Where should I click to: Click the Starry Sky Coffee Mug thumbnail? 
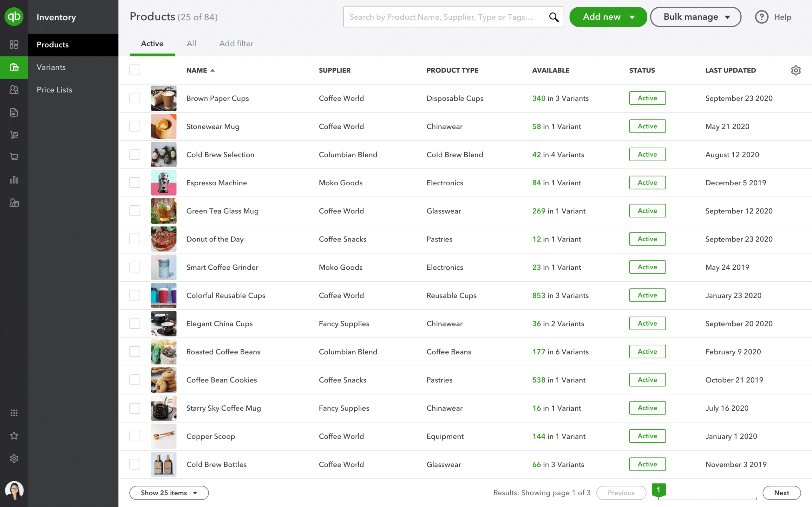(163, 408)
